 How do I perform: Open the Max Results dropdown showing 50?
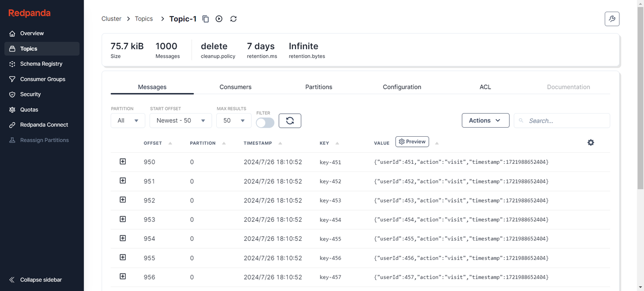233,121
